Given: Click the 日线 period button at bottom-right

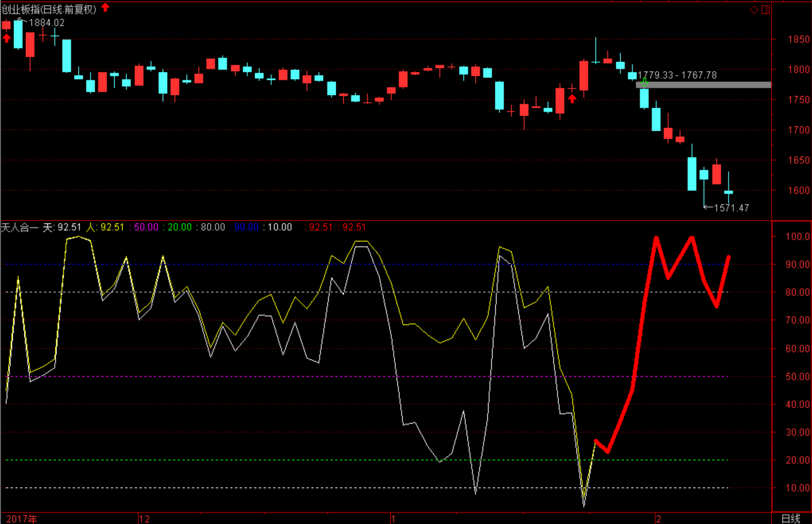Looking at the screenshot, I should [791, 518].
